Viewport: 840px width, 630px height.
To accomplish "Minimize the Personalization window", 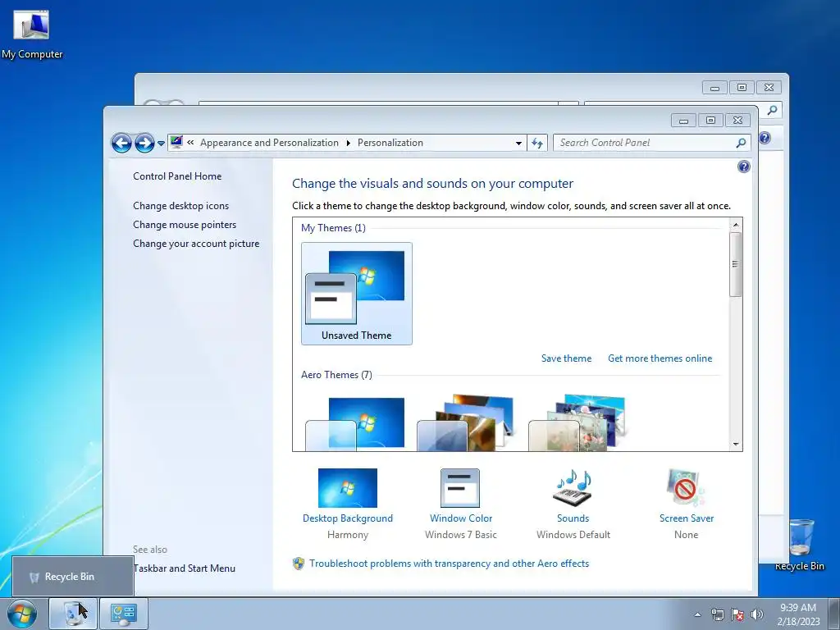I will (683, 120).
